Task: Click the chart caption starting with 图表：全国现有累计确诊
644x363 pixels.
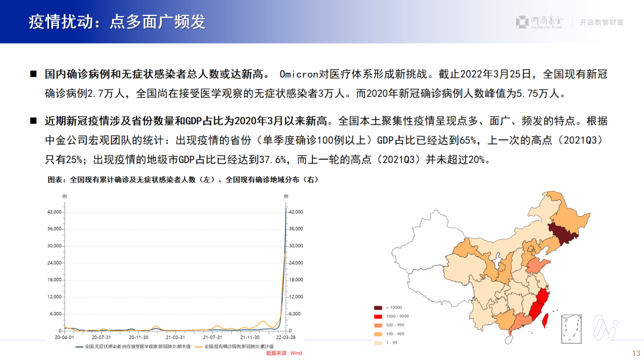Action: click(x=183, y=180)
